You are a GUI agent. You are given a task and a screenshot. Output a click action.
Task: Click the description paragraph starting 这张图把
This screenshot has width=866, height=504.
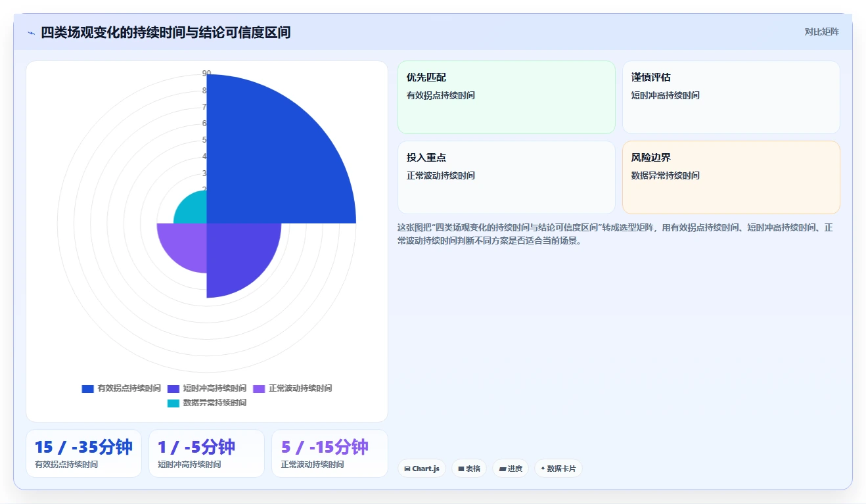point(615,234)
